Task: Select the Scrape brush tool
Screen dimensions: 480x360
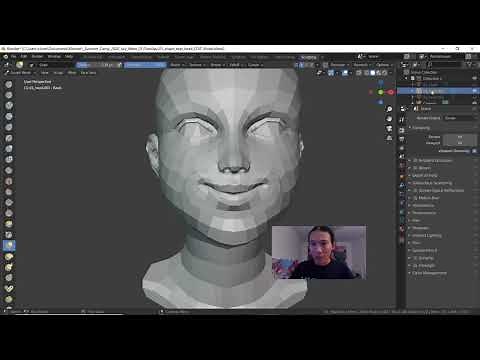Action: [9, 213]
